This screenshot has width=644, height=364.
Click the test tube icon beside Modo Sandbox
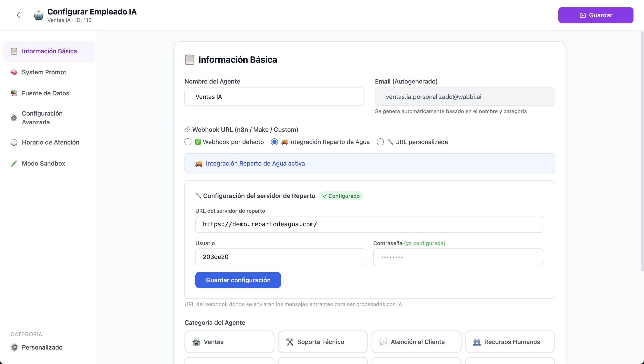(14, 163)
